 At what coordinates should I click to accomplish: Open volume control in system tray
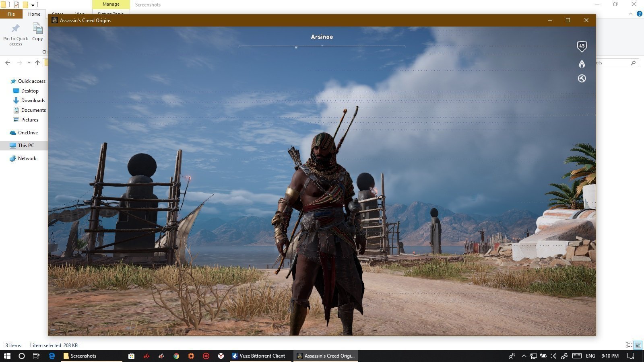553,356
